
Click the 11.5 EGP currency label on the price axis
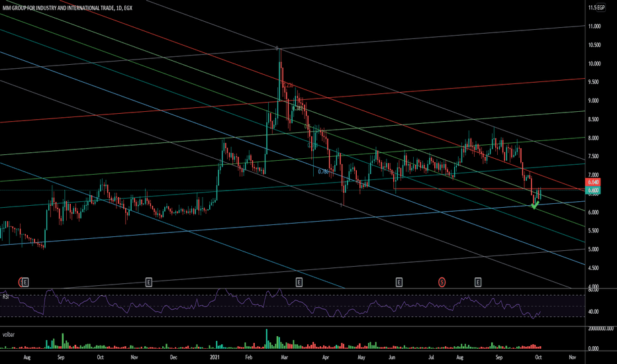[x=596, y=7]
